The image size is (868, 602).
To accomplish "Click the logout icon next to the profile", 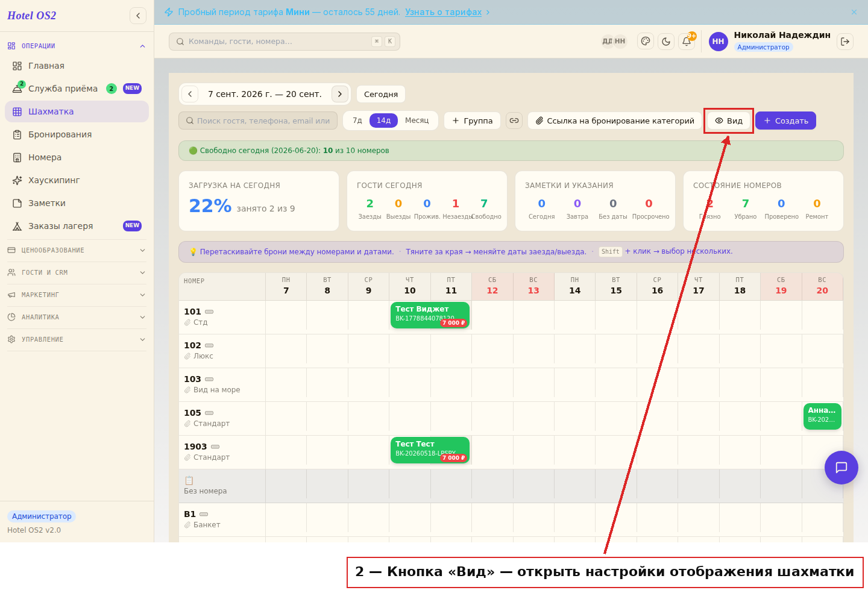I will pyautogui.click(x=845, y=42).
